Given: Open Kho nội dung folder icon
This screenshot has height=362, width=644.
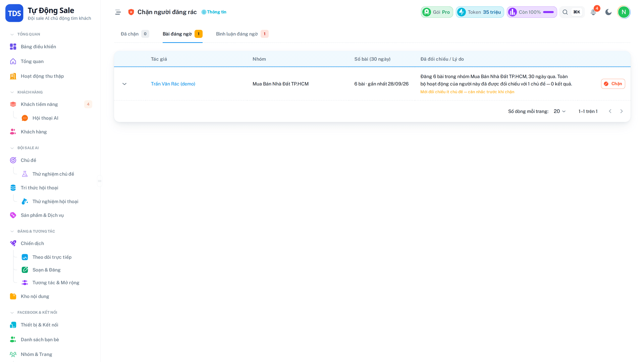Looking at the screenshot, I should click(13, 296).
